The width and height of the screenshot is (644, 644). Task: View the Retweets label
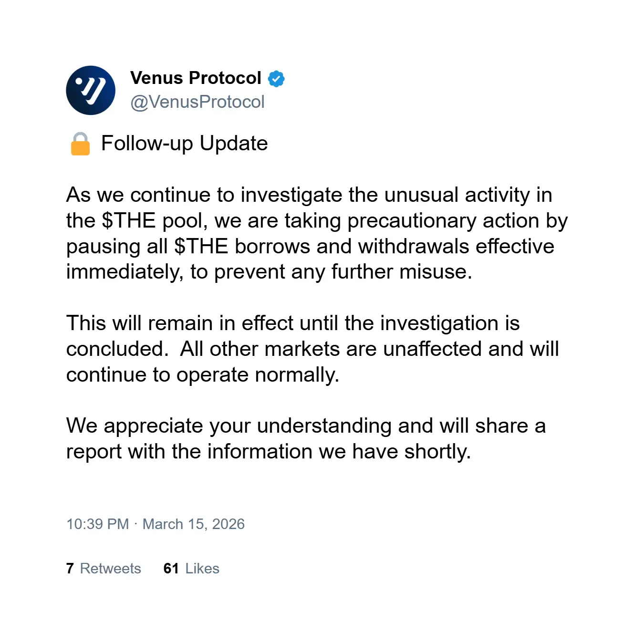111,569
